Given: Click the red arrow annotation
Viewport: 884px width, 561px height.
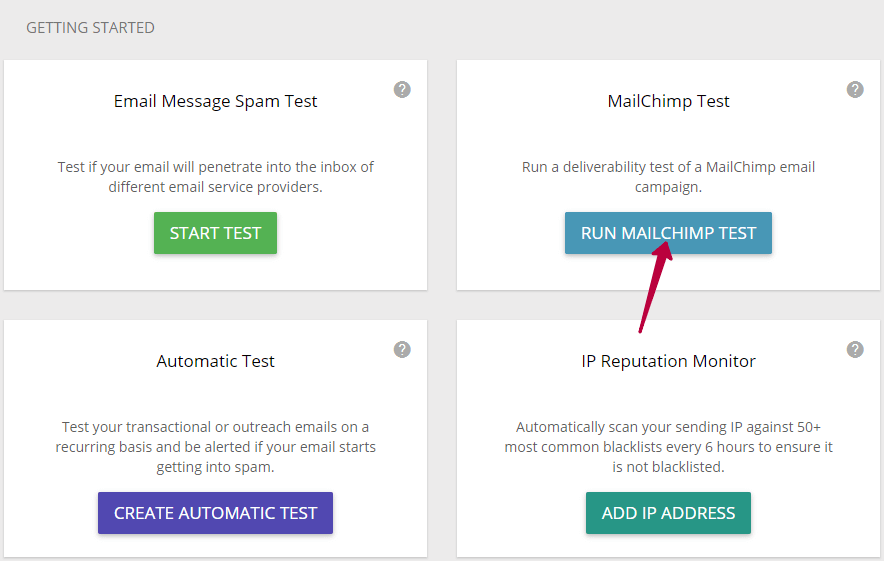Looking at the screenshot, I should 655,286.
